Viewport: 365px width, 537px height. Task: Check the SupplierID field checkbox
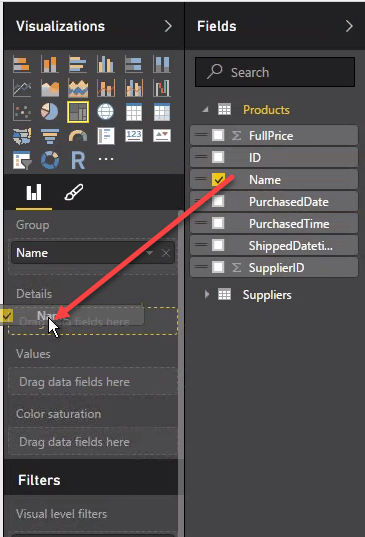218,267
